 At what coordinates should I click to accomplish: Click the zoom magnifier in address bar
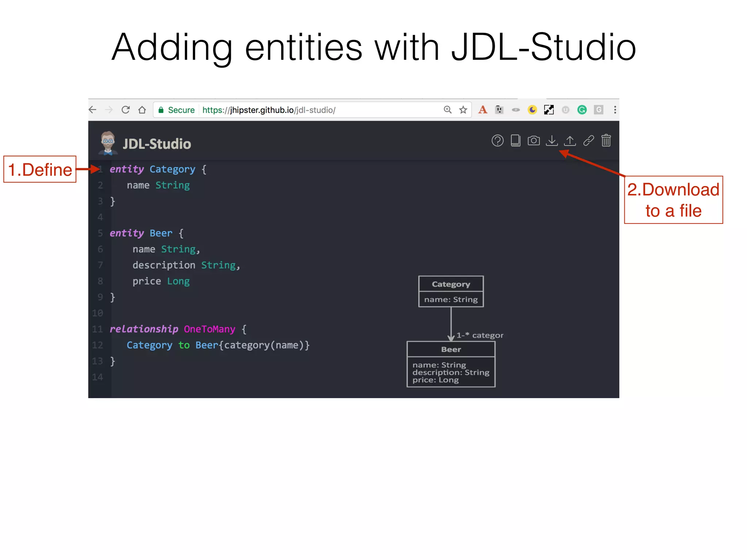448,110
